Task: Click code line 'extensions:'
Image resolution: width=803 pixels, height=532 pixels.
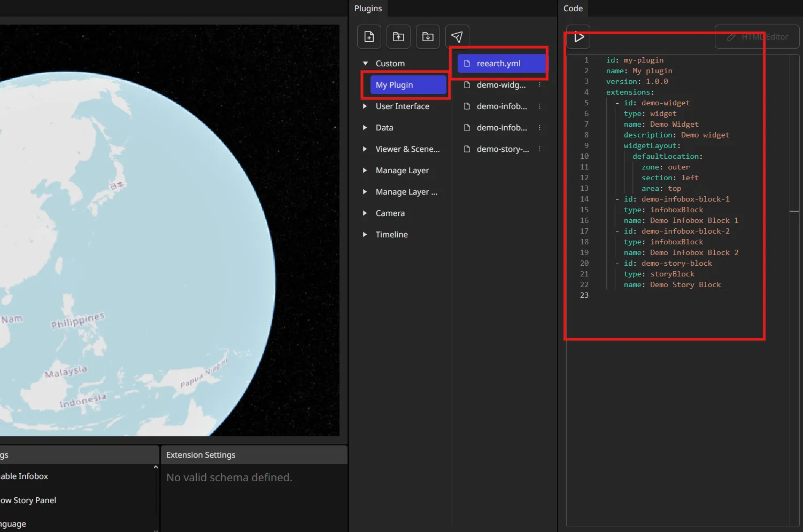Action: pyautogui.click(x=630, y=92)
